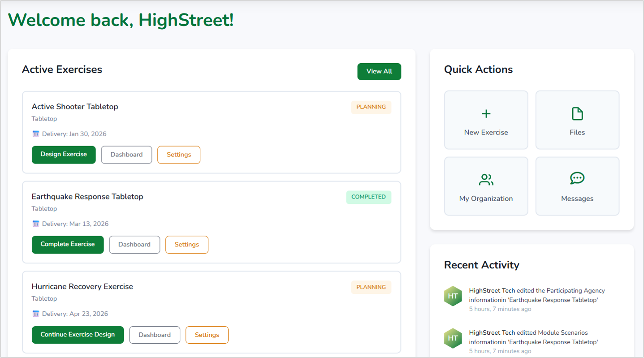Open Design Exercise for Active Shooter Tabletop
This screenshot has height=358, width=644.
click(x=64, y=154)
